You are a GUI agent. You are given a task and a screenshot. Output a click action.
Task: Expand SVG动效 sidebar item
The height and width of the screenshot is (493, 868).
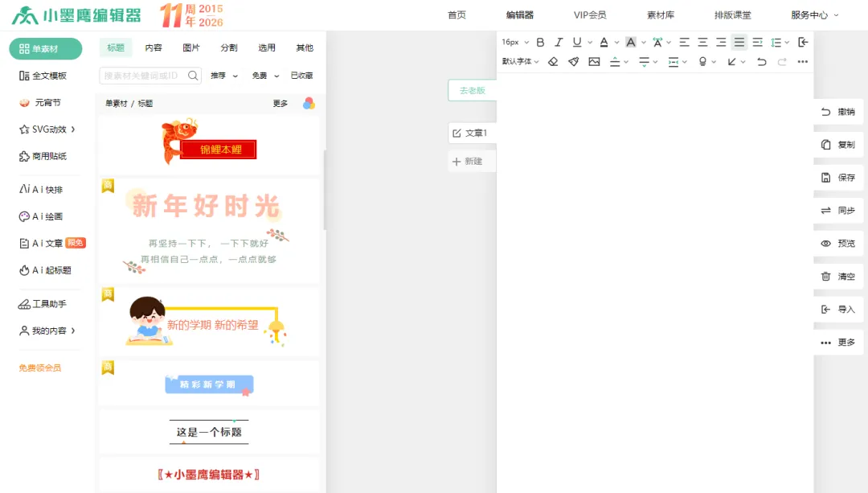(x=47, y=129)
